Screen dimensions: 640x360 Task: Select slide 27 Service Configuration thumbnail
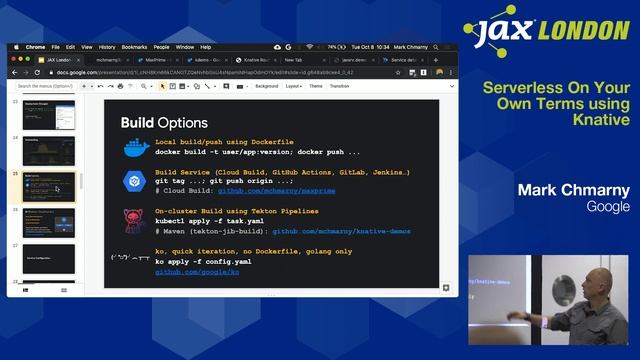tap(49, 259)
